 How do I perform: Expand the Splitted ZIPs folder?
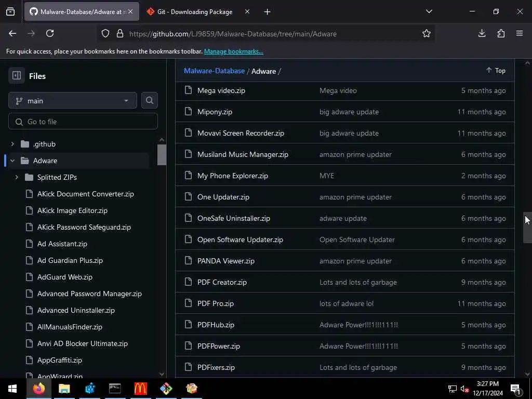tap(17, 178)
